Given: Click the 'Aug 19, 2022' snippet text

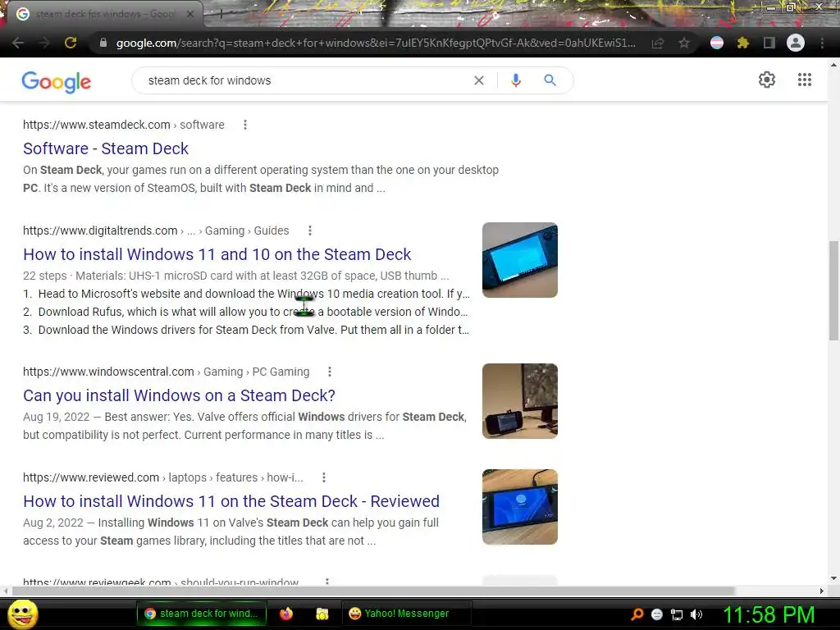Looking at the screenshot, I should pos(57,417).
